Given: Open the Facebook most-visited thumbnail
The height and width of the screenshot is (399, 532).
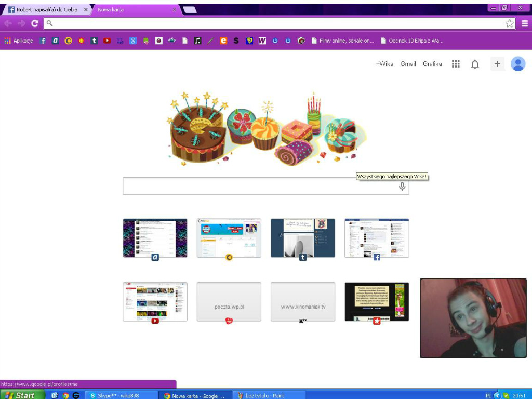Looking at the screenshot, I should (377, 238).
